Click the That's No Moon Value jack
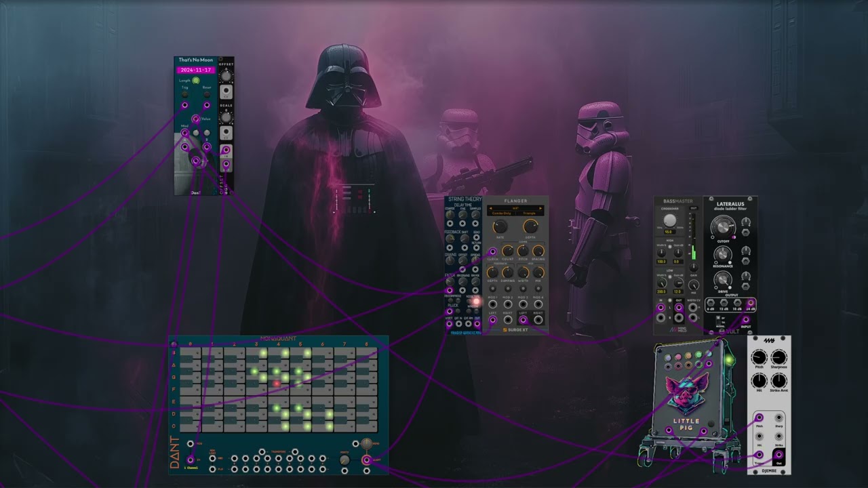The width and height of the screenshot is (868, 488). (195, 119)
